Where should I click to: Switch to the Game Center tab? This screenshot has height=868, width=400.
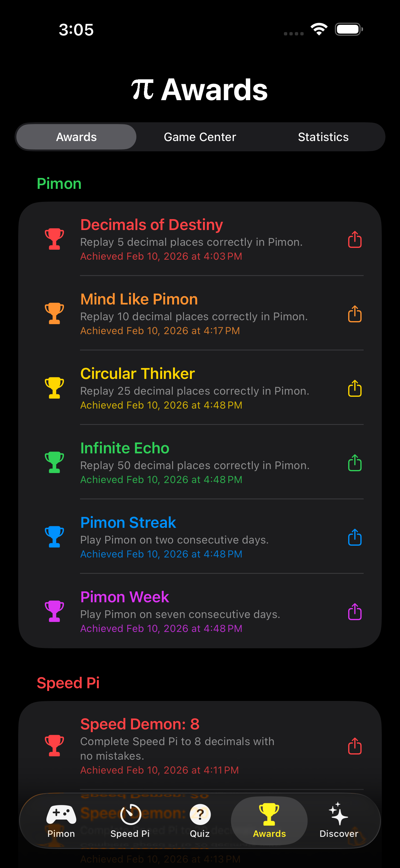click(200, 137)
